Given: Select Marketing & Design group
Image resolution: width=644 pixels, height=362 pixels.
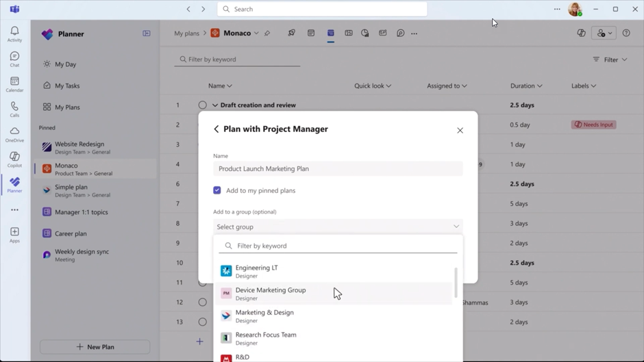Looking at the screenshot, I should 334,316.
